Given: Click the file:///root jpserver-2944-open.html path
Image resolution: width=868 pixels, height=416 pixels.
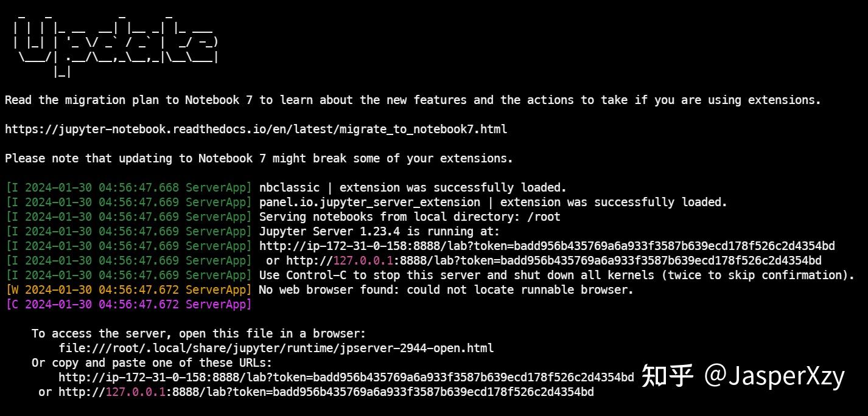Looking at the screenshot, I should [276, 348].
